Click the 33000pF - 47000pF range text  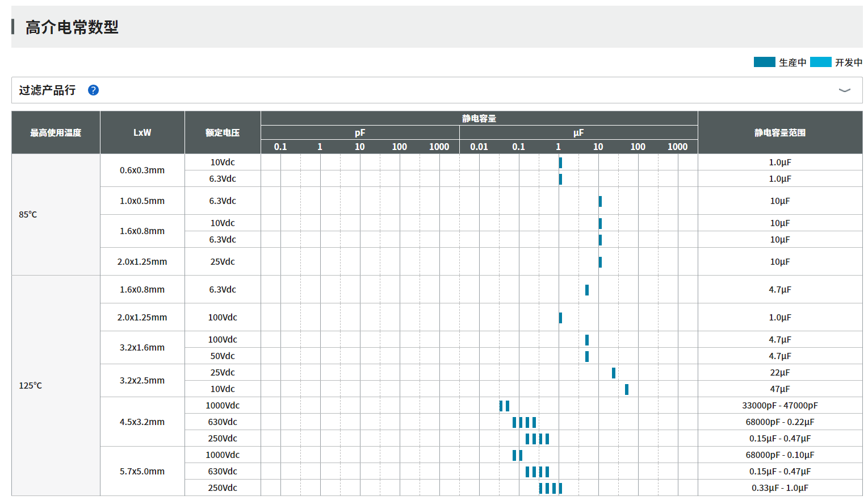coord(779,405)
